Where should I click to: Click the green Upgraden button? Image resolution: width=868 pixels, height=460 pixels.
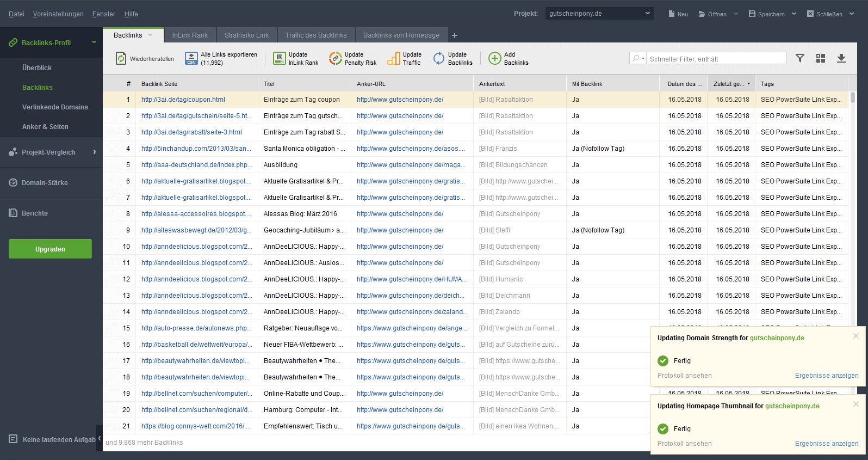50,249
